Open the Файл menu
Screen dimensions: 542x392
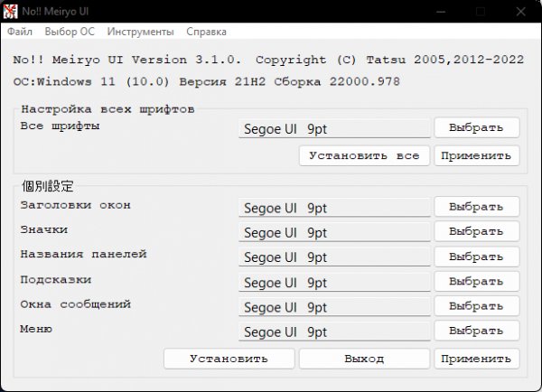pyautogui.click(x=20, y=32)
